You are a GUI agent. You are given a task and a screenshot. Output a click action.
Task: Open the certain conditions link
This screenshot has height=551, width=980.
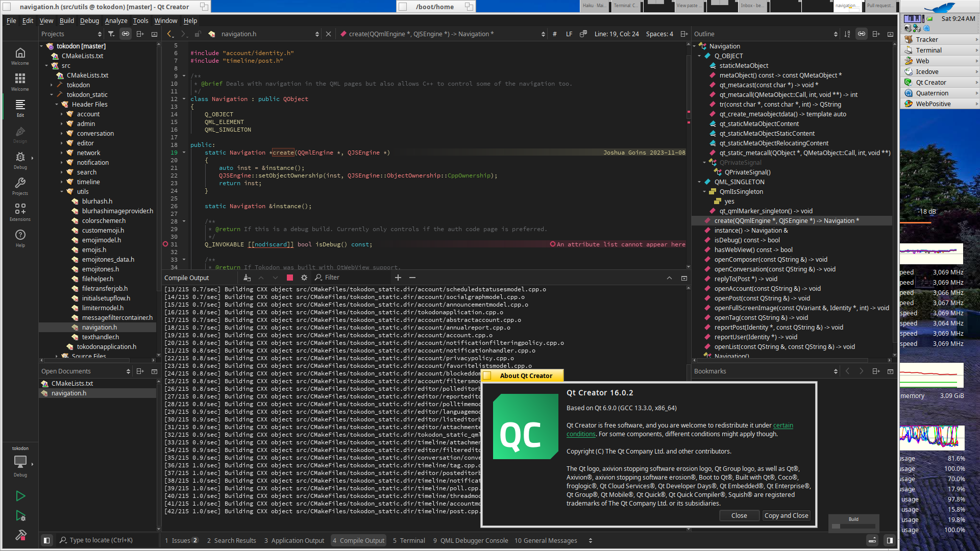coord(783,425)
